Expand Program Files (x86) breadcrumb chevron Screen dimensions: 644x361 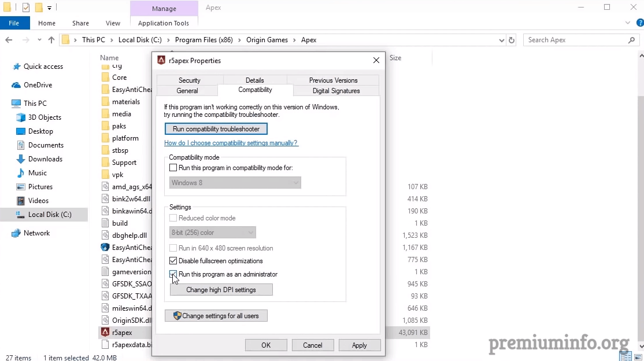click(239, 40)
